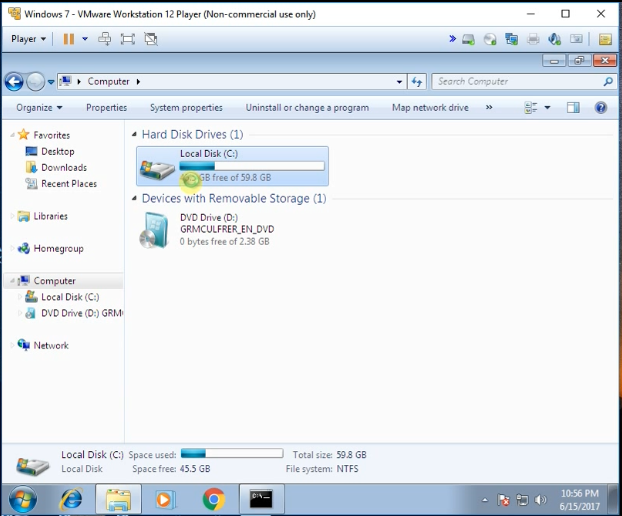Refresh the Computer view
The height and width of the screenshot is (516, 622).
click(417, 82)
